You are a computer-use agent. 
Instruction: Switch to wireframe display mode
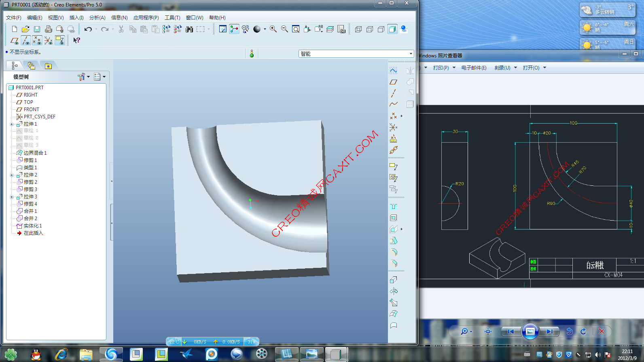(358, 29)
